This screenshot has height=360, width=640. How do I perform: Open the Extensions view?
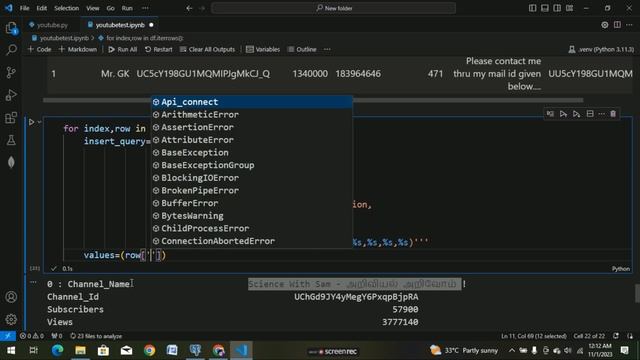tap(11, 118)
